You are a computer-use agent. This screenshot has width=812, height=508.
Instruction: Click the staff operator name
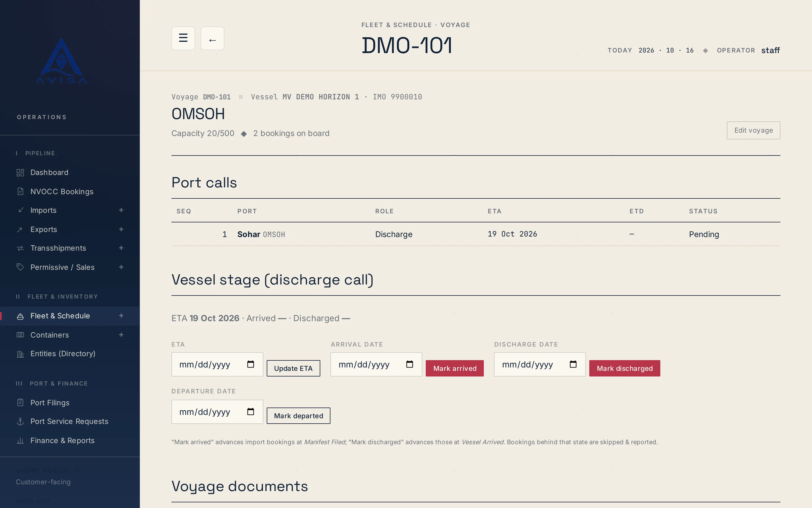pos(770,51)
